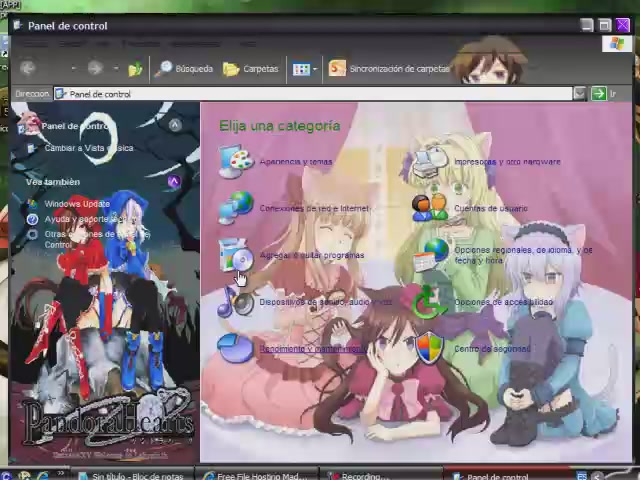
Task: Expand the Views button dropdown arrow
Action: (315, 69)
